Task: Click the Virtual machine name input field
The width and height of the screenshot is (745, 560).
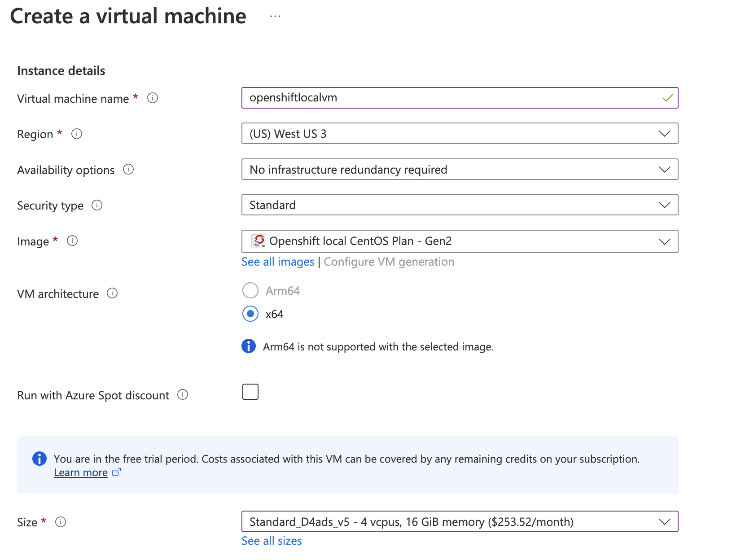Action: coord(460,98)
